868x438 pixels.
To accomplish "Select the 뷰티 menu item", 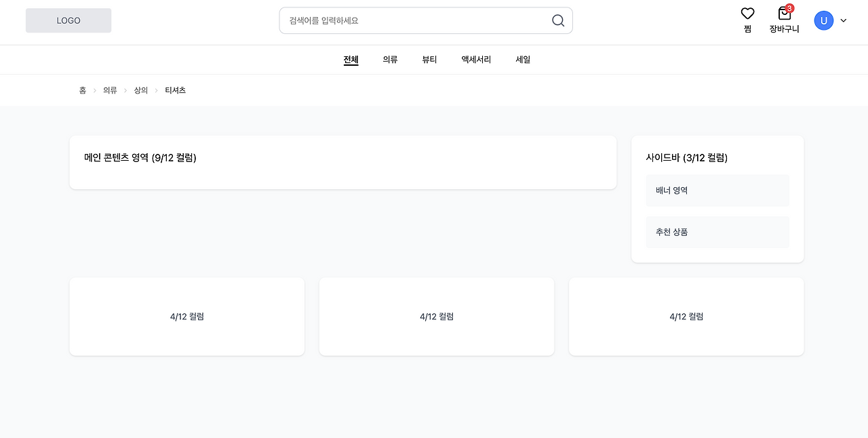I will tap(429, 60).
